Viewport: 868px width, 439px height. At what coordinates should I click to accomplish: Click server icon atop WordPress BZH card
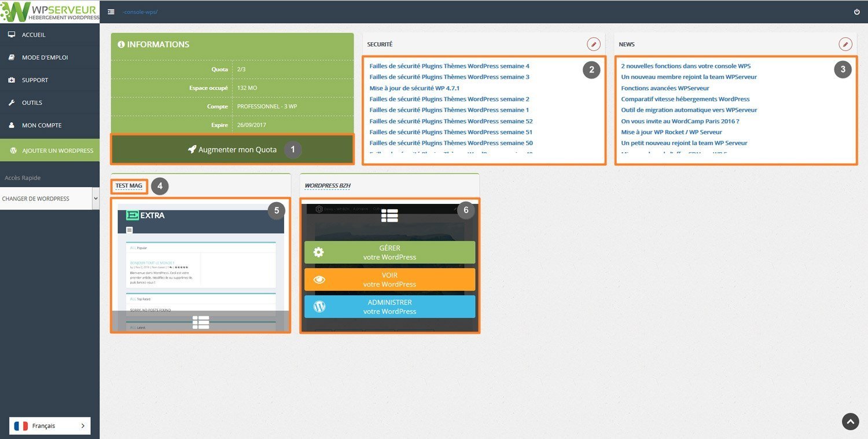click(x=389, y=215)
